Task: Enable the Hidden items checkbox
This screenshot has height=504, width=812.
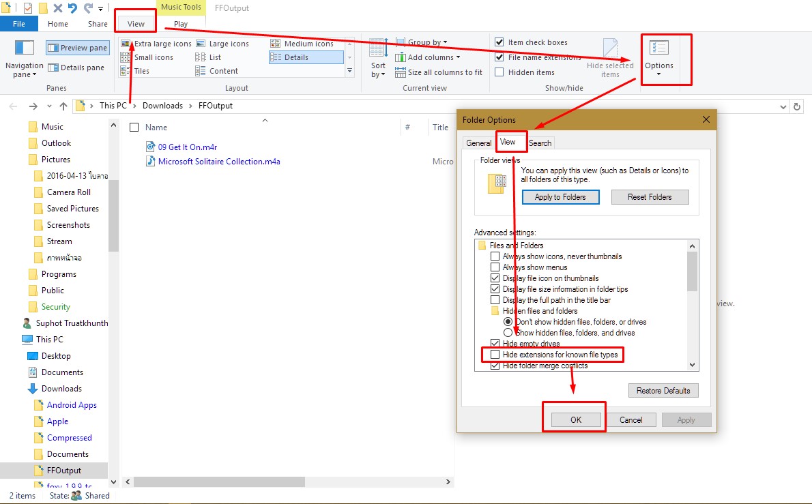Action: 499,72
